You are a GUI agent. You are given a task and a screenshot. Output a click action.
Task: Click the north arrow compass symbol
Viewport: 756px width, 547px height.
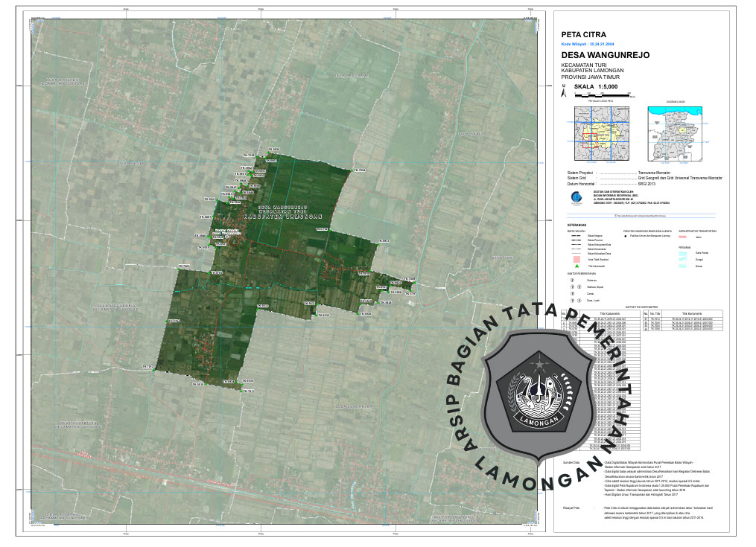[x=565, y=92]
